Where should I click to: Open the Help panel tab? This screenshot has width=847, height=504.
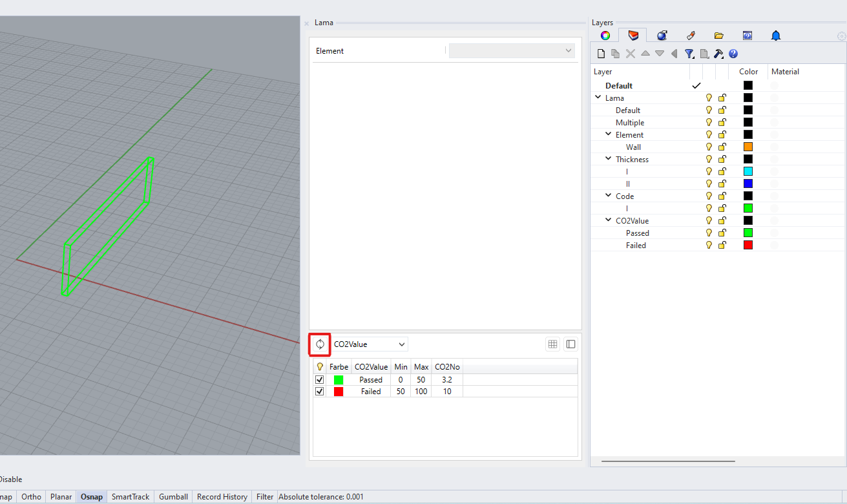pyautogui.click(x=748, y=36)
